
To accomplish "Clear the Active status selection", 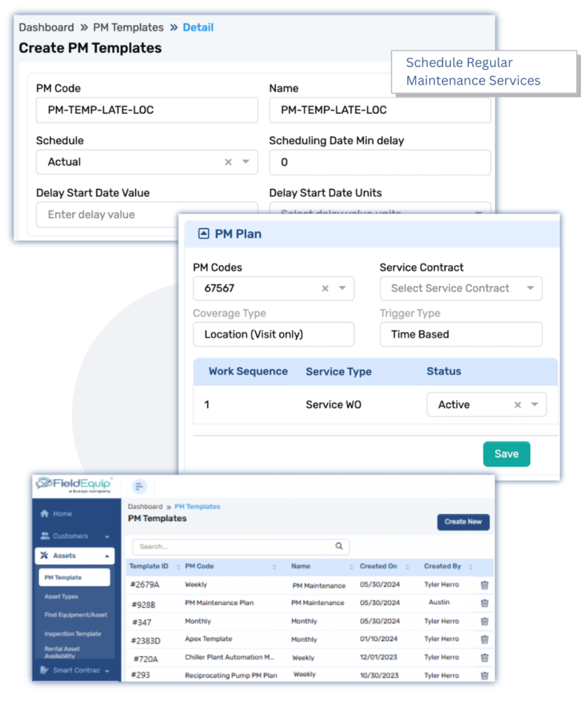I will [518, 405].
